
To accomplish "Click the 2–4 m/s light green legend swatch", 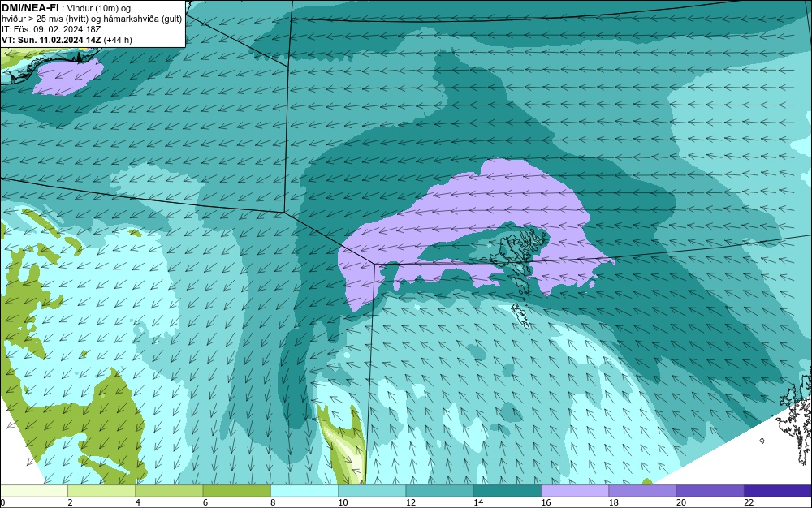I will 101,491.
